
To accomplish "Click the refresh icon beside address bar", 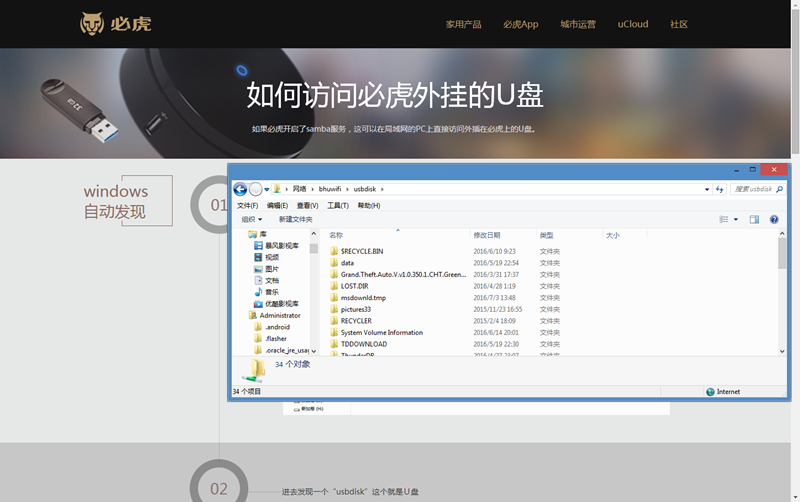I will click(719, 189).
